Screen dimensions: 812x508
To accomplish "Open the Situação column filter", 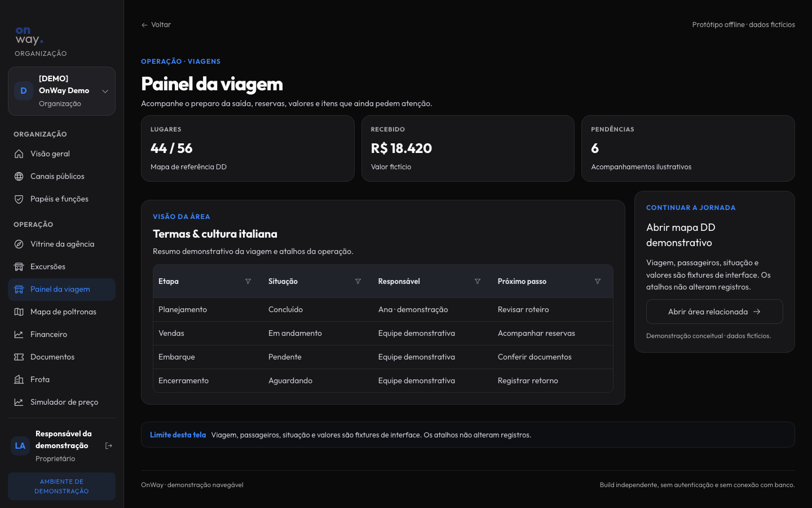I will click(358, 281).
